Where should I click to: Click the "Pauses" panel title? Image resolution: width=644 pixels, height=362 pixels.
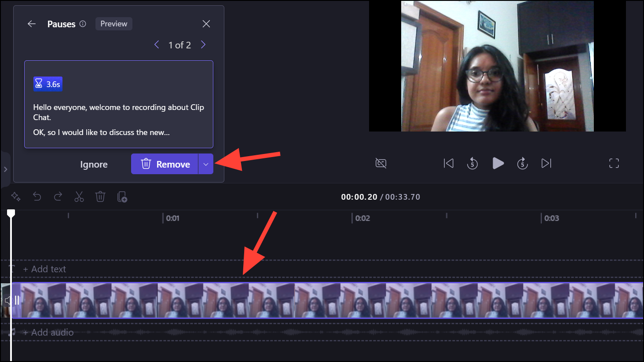coord(62,24)
